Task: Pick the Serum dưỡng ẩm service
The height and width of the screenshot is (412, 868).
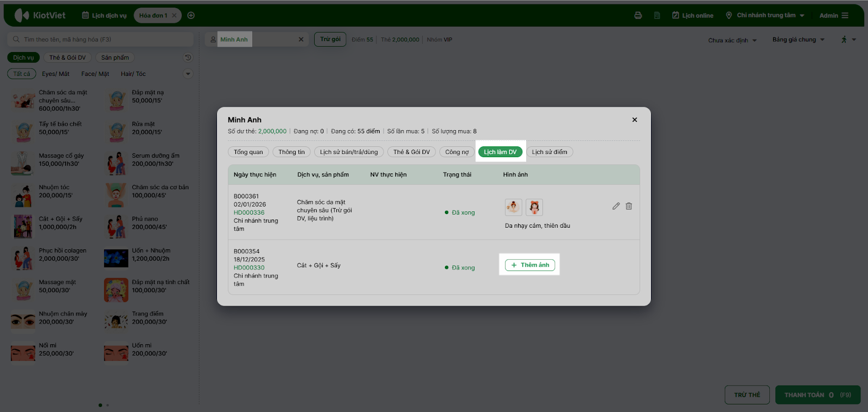Action: pos(145,164)
